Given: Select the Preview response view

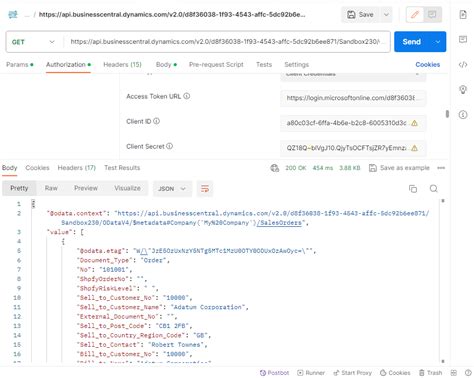Looking at the screenshot, I should coord(86,188).
